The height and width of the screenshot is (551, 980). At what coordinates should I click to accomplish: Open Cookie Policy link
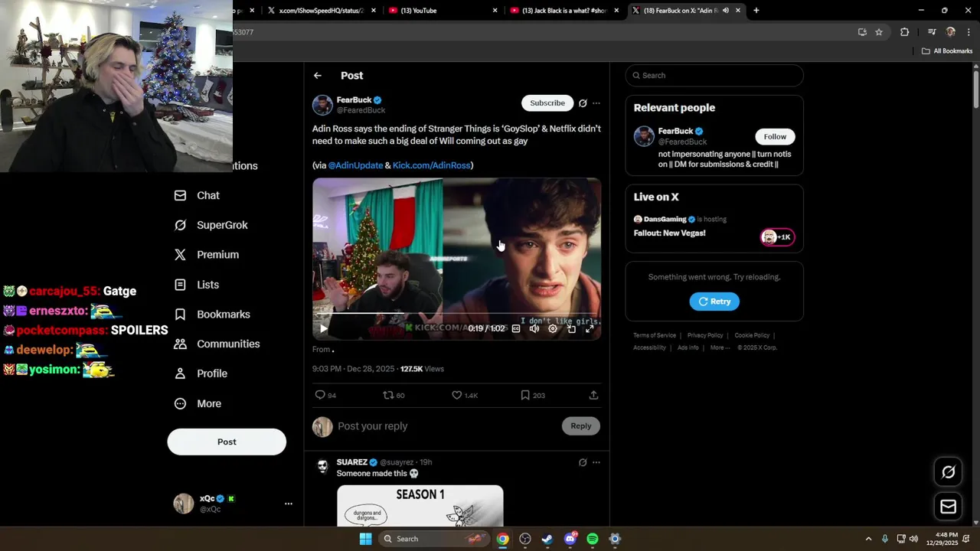[x=752, y=335]
